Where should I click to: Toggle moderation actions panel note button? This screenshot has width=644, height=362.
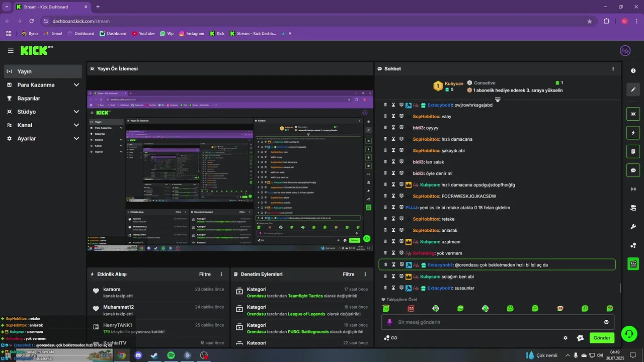pyautogui.click(x=633, y=151)
